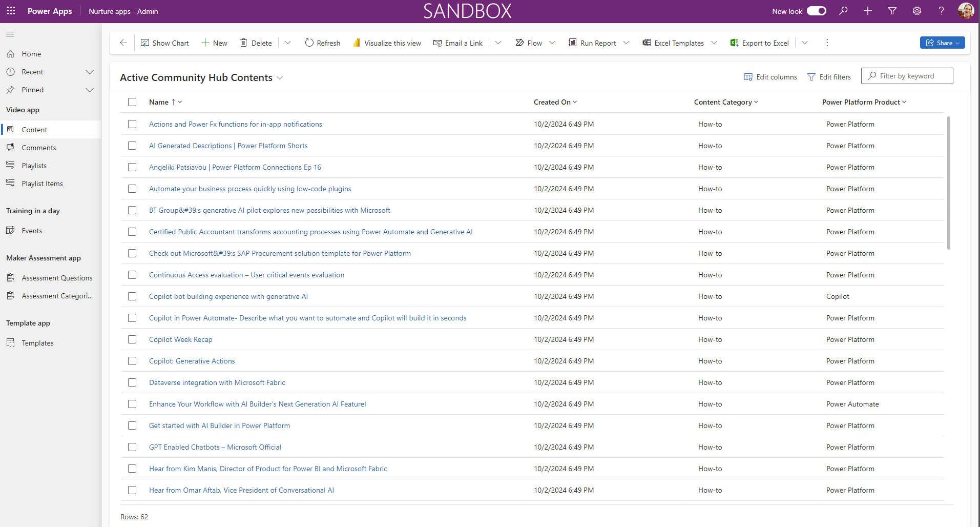Viewport: 980px width, 527px height.
Task: Click the Filter by keyword search box
Action: click(907, 76)
